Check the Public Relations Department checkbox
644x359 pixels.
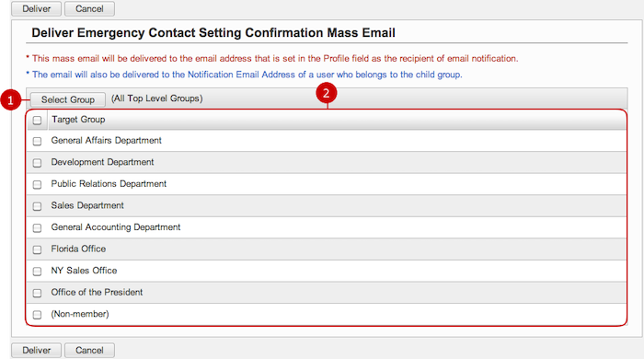(37, 184)
